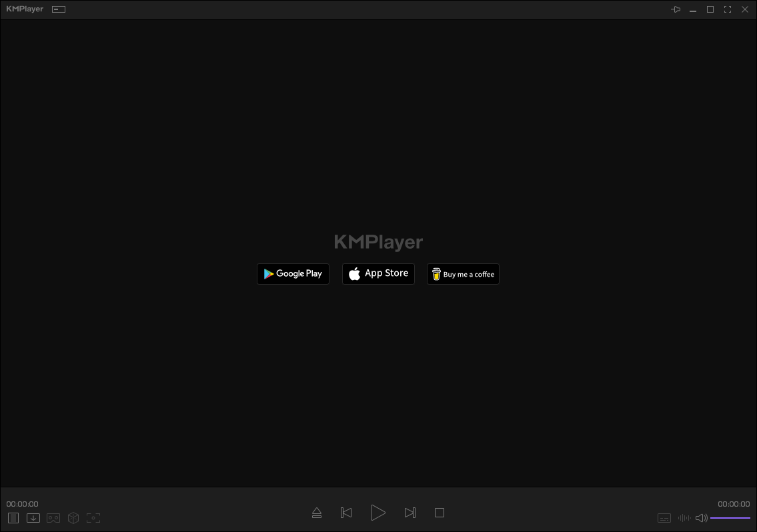Switch to fullscreen mode
757x532 pixels.
[x=727, y=9]
